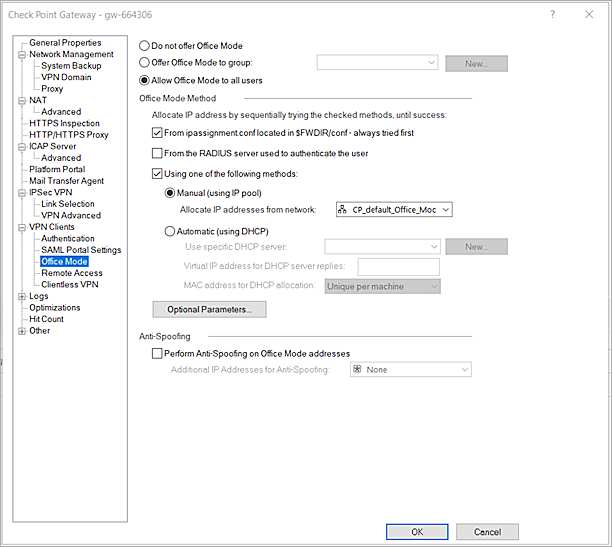Collapse the Network Management tree node

coord(22,55)
